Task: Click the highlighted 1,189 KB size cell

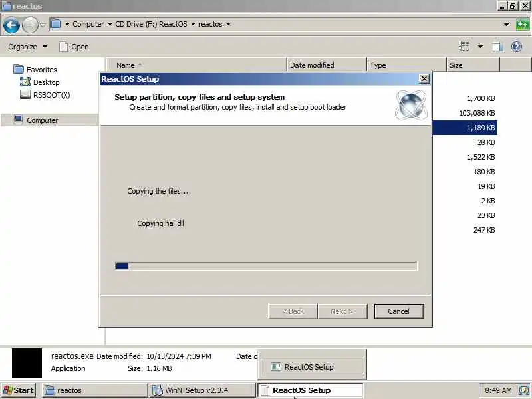Action: [x=481, y=128]
